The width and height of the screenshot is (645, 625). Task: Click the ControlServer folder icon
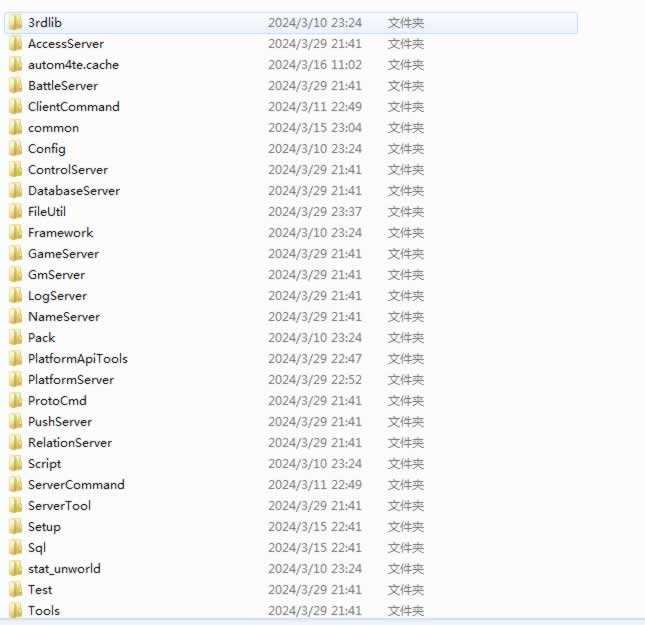pos(15,170)
